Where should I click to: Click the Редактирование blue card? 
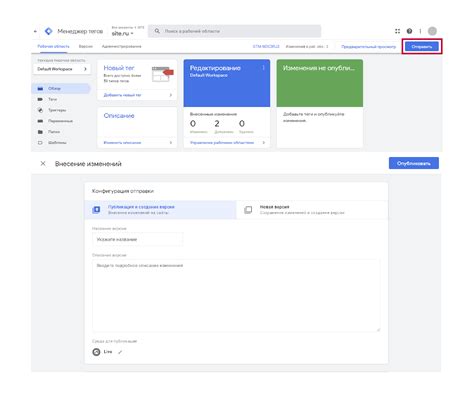227,83
